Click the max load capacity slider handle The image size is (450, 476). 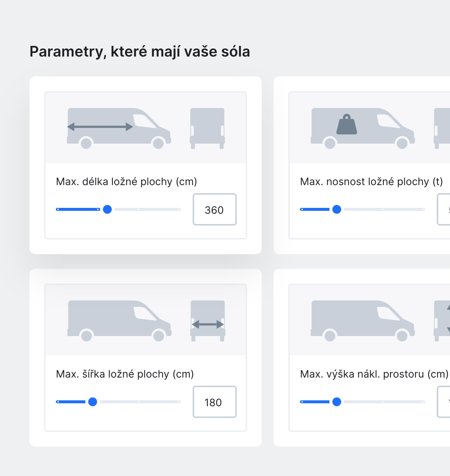337,209
